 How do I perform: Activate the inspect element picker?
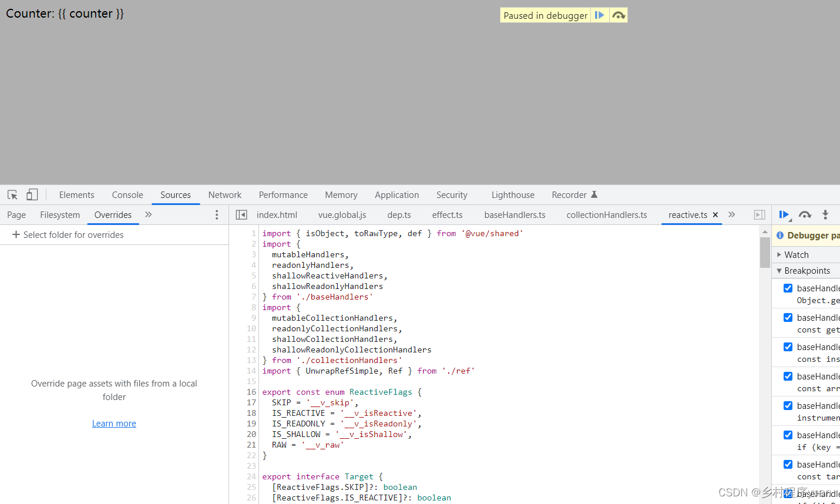coord(12,195)
